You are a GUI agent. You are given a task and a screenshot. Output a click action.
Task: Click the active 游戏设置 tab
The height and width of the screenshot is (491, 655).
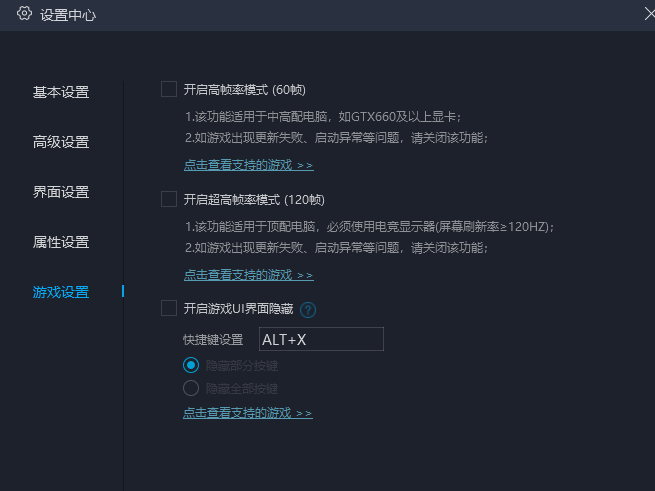click(x=61, y=292)
